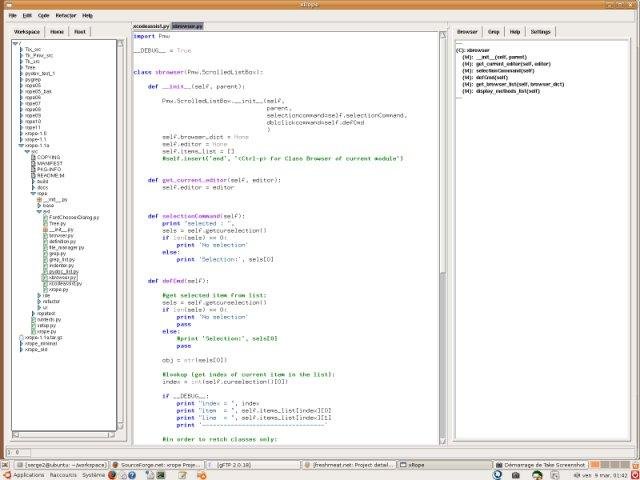Viewport: 640px width, 480px height.
Task: Open the xbrowser.py file in tree
Action: (62, 277)
